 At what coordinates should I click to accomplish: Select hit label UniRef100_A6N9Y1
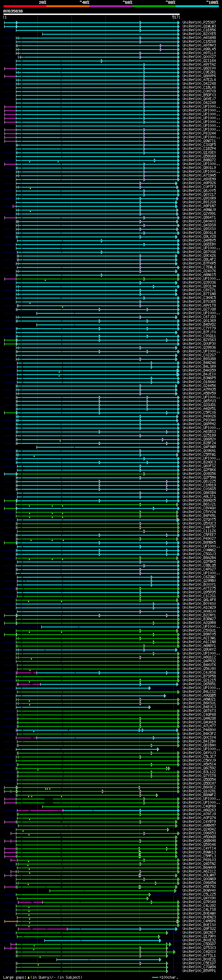coord(199,646)
